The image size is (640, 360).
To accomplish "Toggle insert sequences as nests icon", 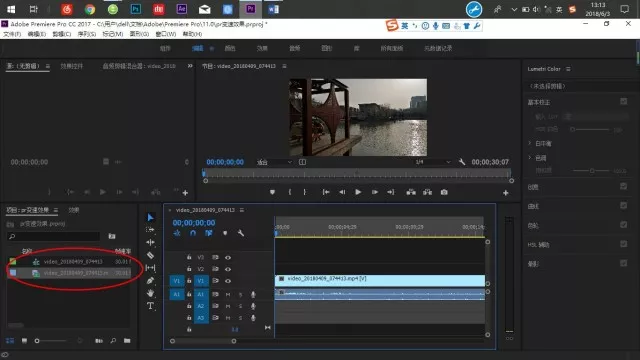I will [x=177, y=233].
